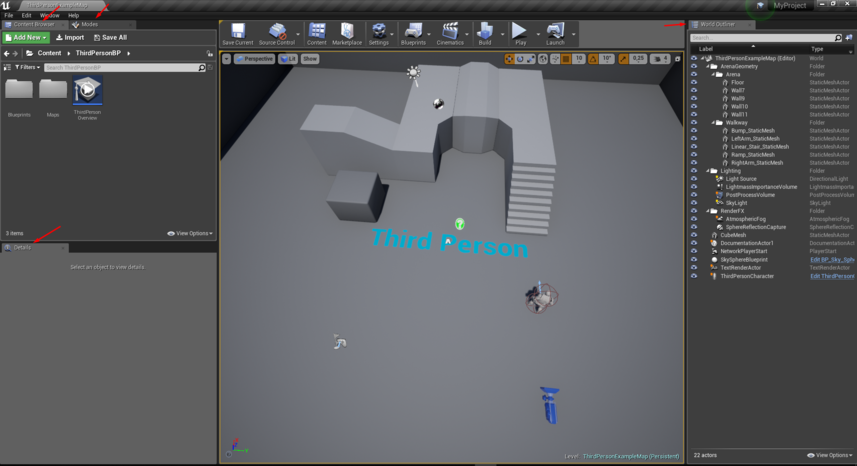The height and width of the screenshot is (466, 857).
Task: Toggle scale snapping in the viewport
Action: click(624, 59)
